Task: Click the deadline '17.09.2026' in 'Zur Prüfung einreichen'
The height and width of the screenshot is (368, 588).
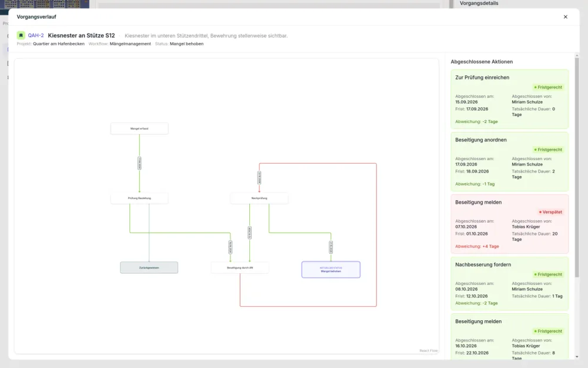Action: click(x=477, y=109)
